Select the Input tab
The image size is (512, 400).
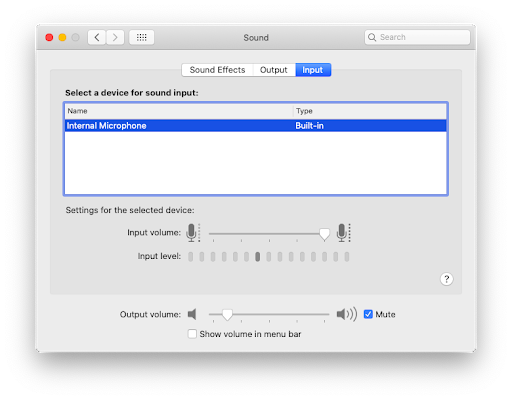click(313, 70)
